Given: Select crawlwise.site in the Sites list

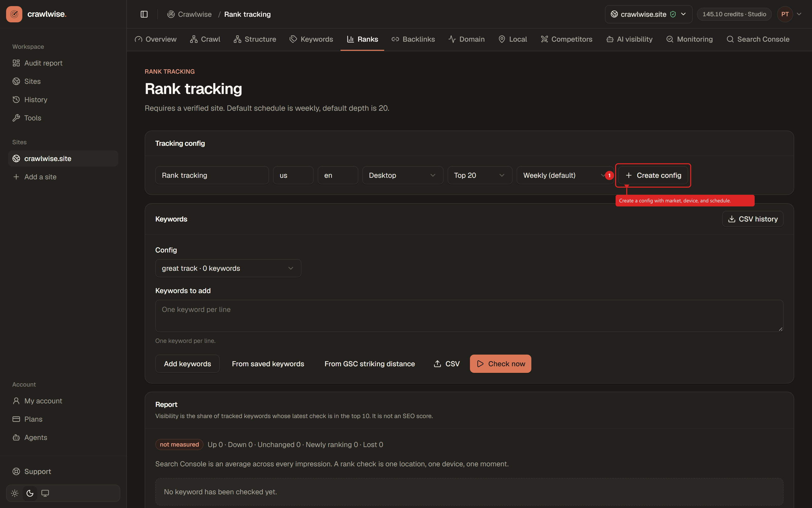Looking at the screenshot, I should tap(63, 158).
